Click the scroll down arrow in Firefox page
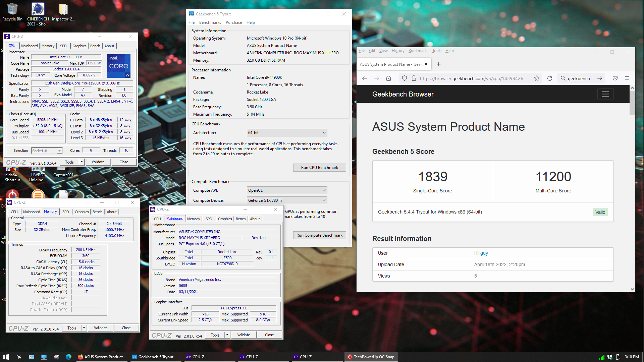 (x=632, y=289)
